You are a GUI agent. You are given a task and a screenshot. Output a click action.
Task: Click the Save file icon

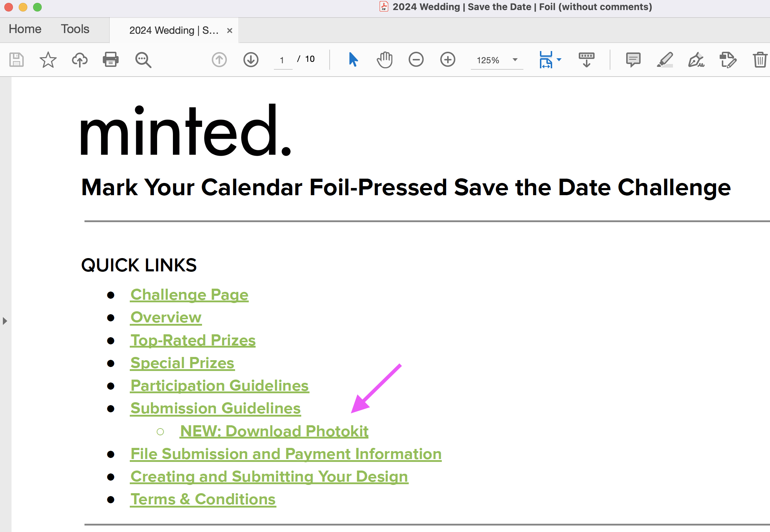point(16,60)
